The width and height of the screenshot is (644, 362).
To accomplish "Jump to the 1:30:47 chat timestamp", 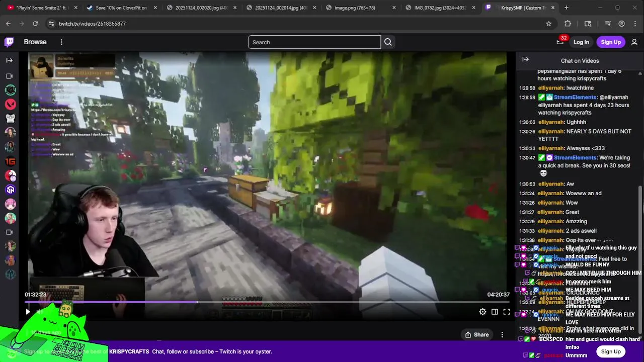I will [527, 158].
